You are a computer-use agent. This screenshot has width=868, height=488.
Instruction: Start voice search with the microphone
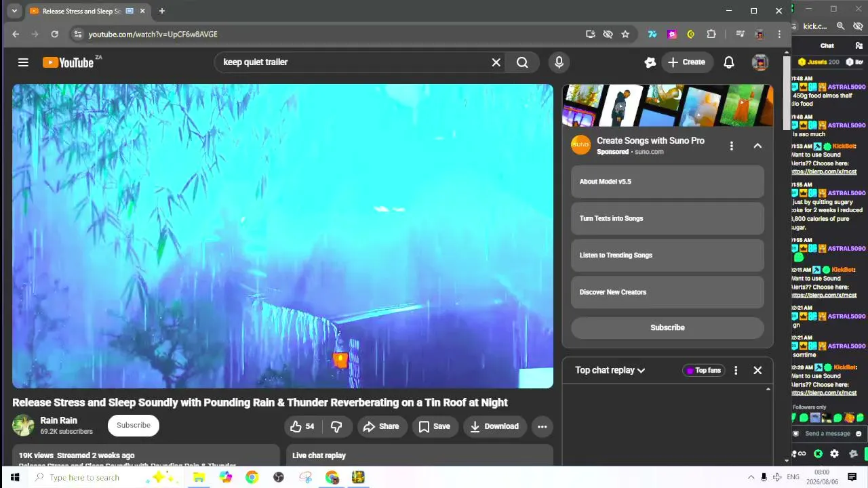(x=559, y=62)
